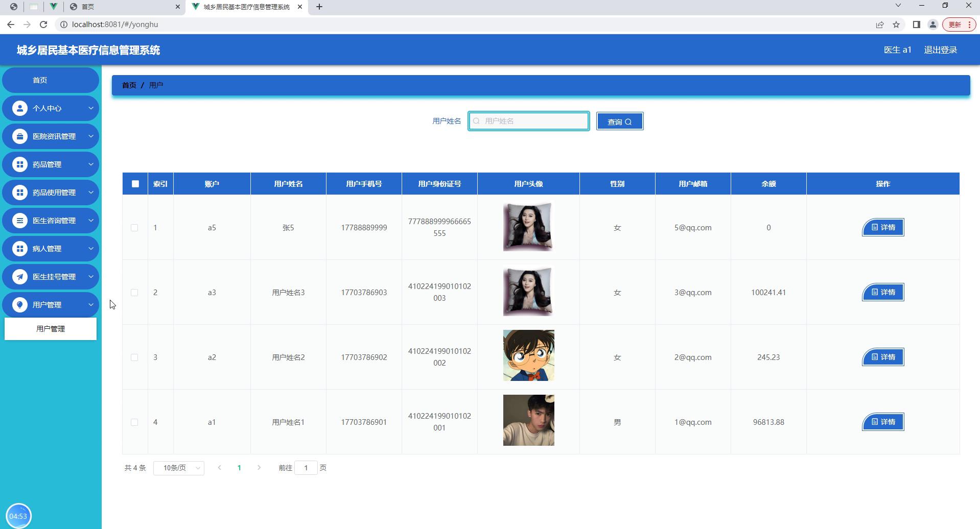Open the tab search chevron in title bar
This screenshot has width=980, height=529.
click(x=898, y=6)
